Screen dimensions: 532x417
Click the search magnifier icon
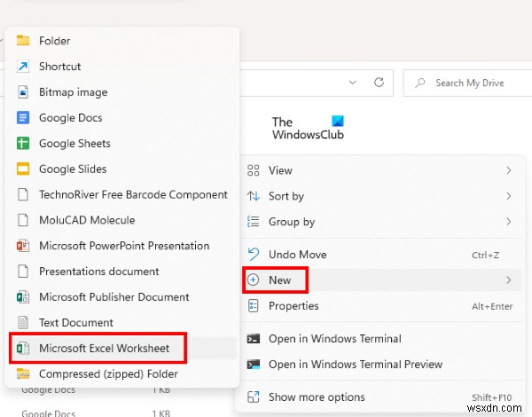pyautogui.click(x=419, y=83)
